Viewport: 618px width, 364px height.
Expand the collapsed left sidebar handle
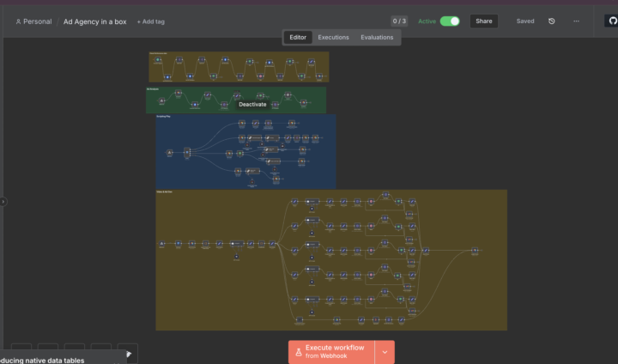coord(3,201)
